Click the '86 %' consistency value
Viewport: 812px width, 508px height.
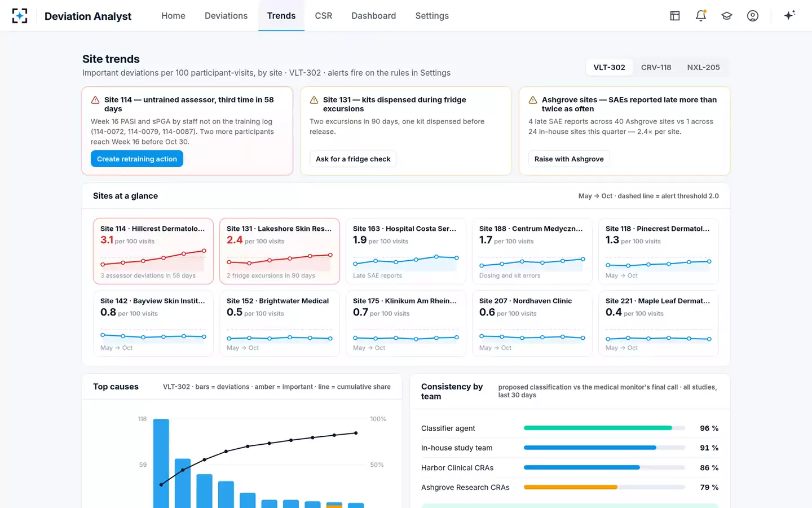point(709,468)
